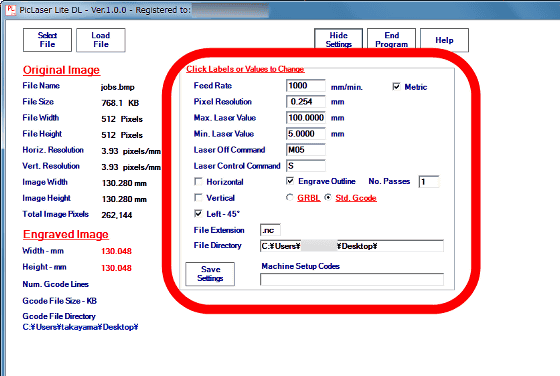Click the Hide Settings button
This screenshot has height=376, width=560.
[338, 40]
